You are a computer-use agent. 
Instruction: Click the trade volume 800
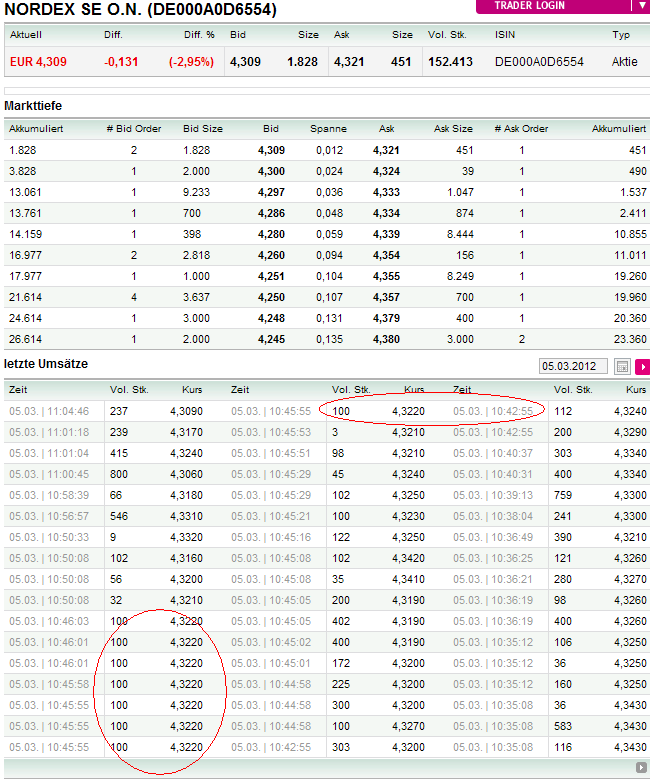[119, 474]
